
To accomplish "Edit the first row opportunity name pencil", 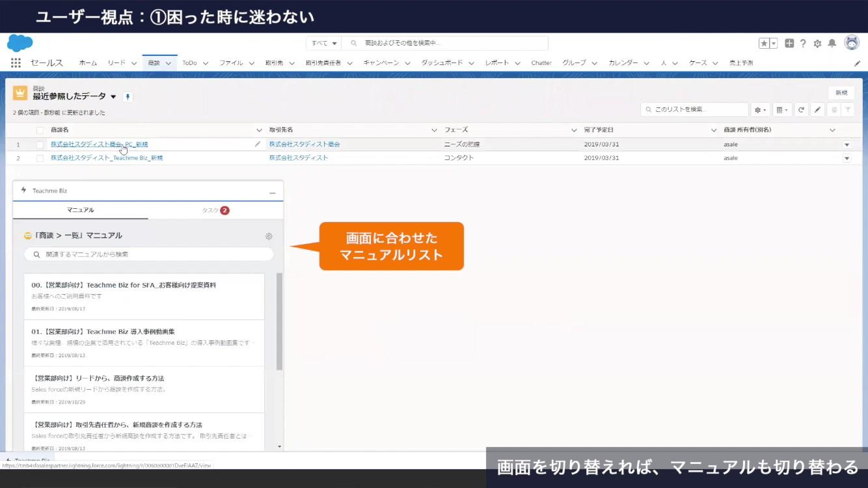I will pos(258,144).
